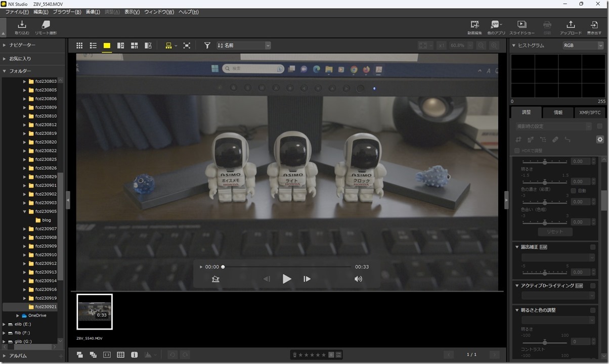Switch to the 情報 tab
This screenshot has height=364, width=609.
(558, 112)
